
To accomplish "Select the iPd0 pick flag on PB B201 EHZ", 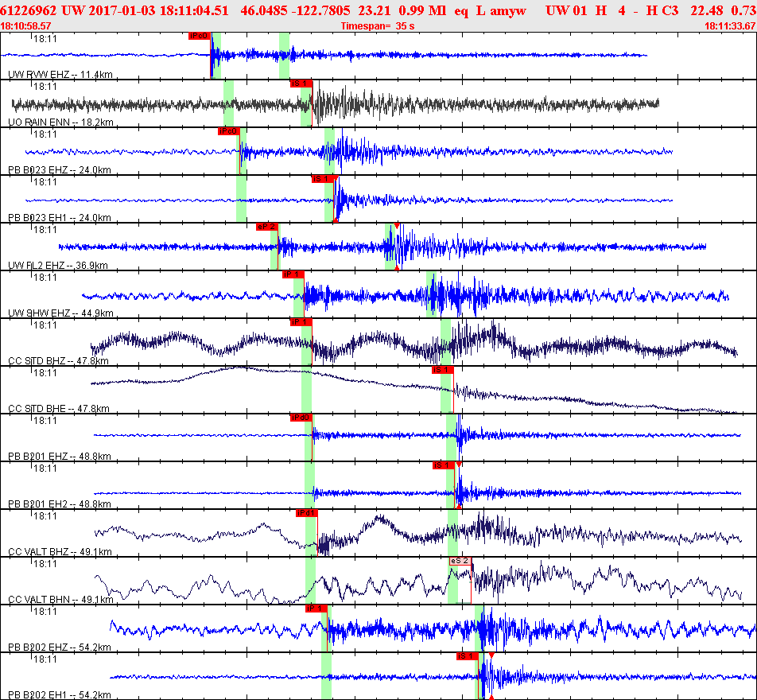I will pos(301,418).
